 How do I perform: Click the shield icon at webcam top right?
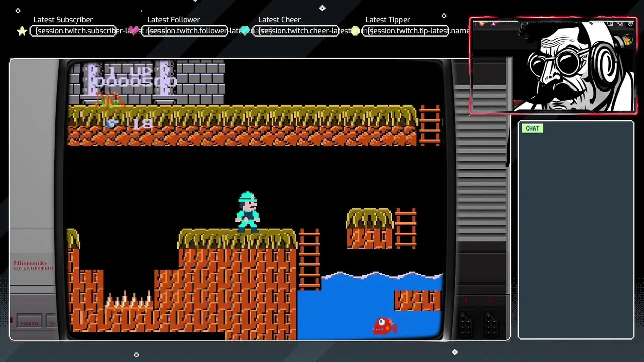pyautogui.click(x=630, y=24)
